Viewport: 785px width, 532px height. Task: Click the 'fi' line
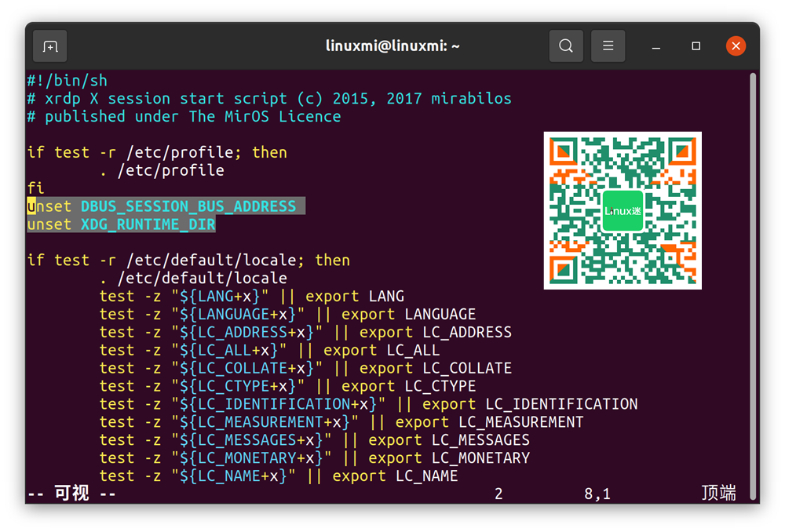(35, 188)
